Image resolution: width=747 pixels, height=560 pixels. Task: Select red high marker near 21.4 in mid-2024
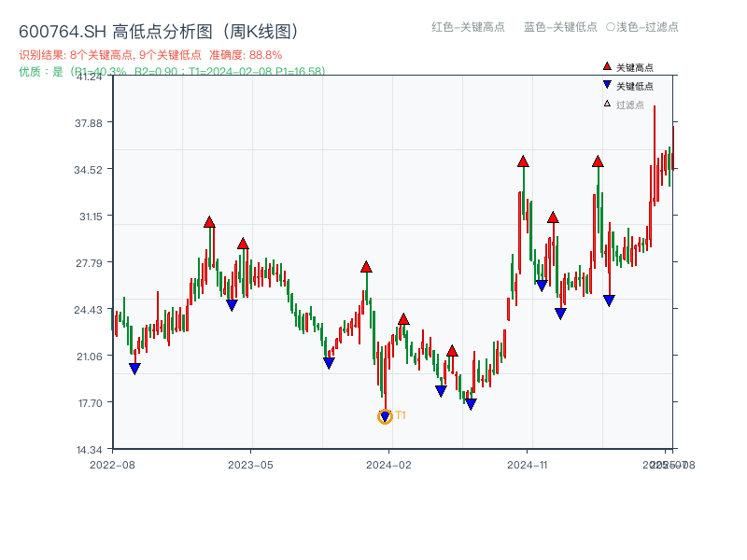click(452, 352)
